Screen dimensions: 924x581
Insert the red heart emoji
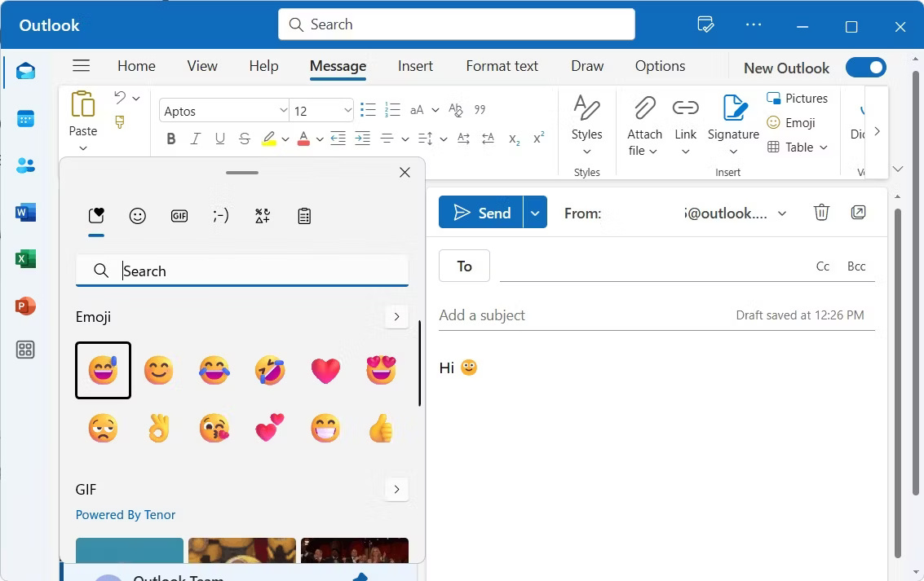tap(325, 371)
